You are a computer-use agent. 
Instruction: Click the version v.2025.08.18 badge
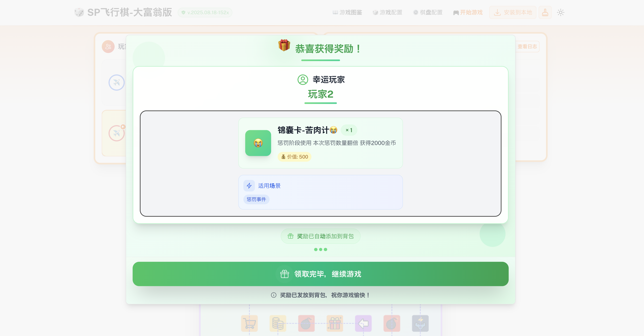click(205, 12)
